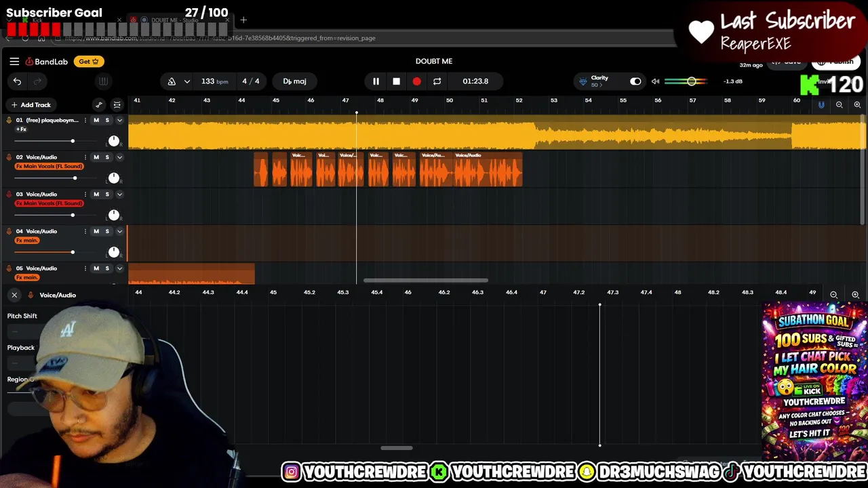
Task: Open track 03 three-dot menu
Action: click(85, 195)
